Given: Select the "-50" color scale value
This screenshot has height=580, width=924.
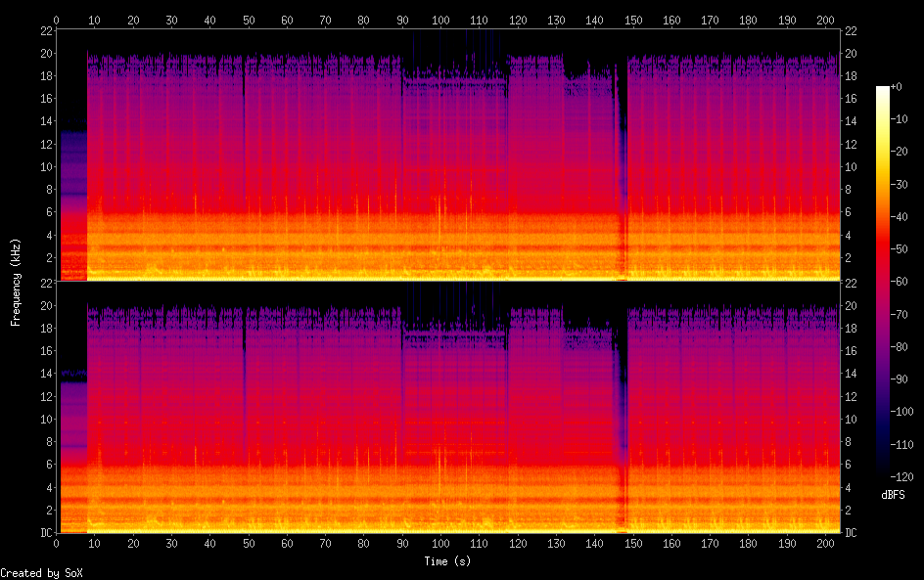Looking at the screenshot, I should click(900, 249).
